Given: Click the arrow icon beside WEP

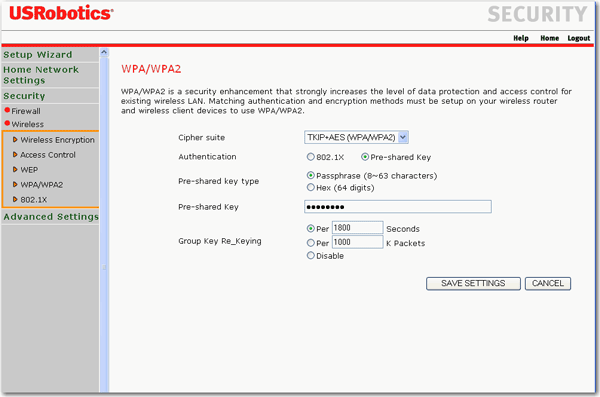Looking at the screenshot, I should pyautogui.click(x=15, y=170).
